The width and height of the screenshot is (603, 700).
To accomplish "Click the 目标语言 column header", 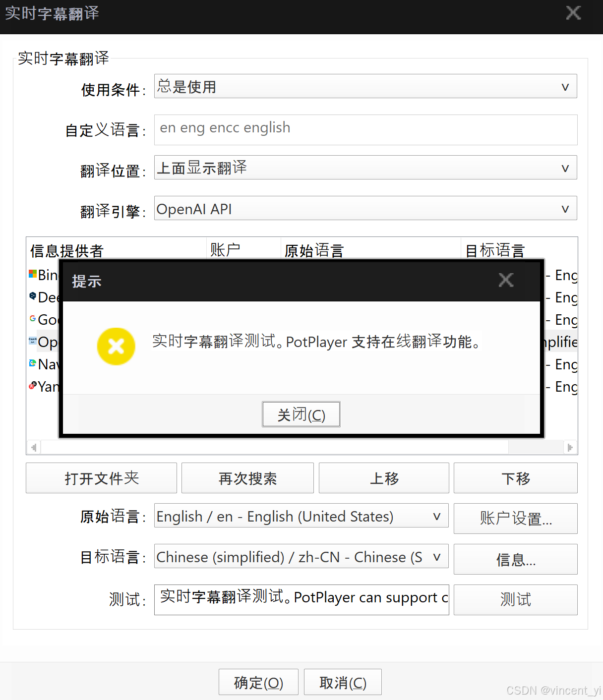I will (x=519, y=249).
